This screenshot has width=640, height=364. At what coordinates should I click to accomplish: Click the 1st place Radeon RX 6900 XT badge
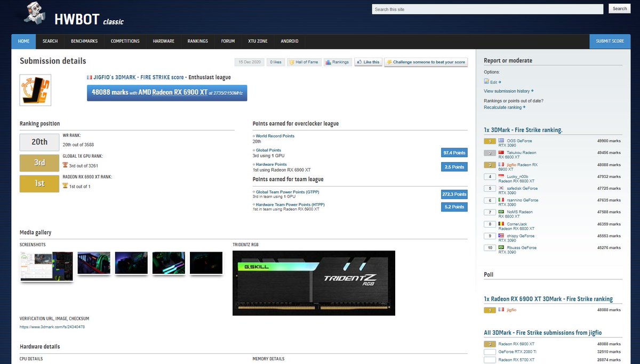39,183
